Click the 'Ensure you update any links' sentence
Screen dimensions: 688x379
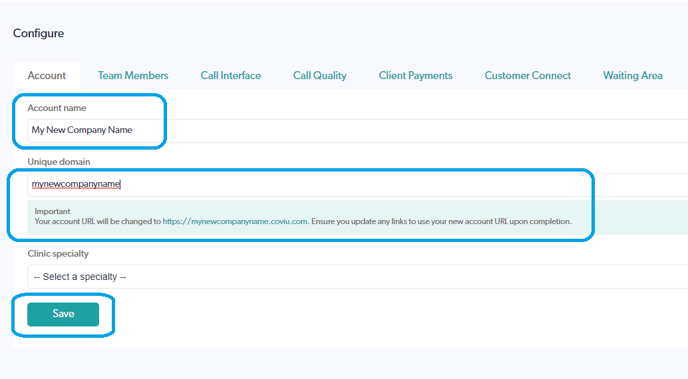tap(441, 222)
